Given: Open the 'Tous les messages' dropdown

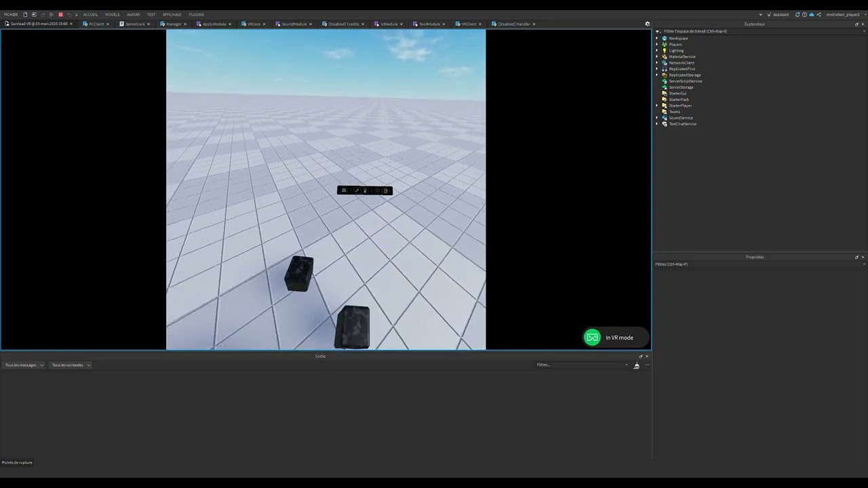Looking at the screenshot, I should pyautogui.click(x=24, y=365).
